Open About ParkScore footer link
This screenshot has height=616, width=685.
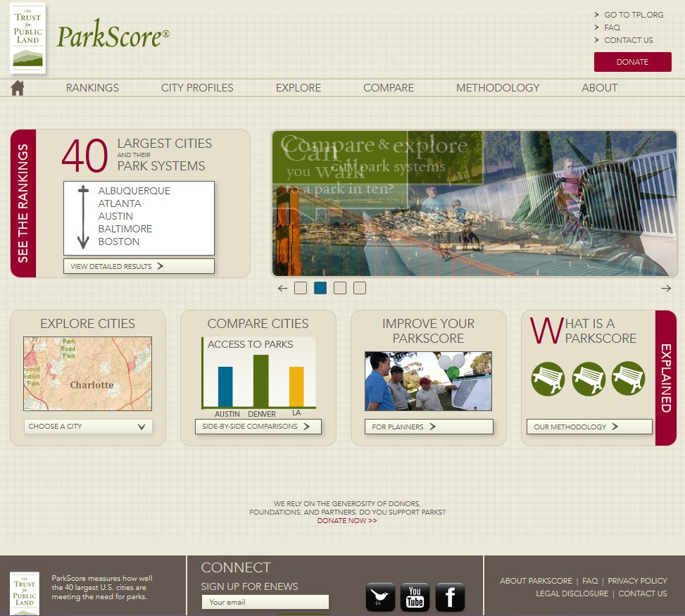pos(536,581)
